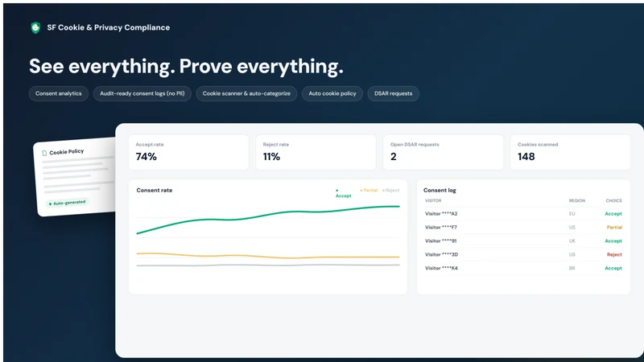This screenshot has width=644, height=362.
Task: Click the REGION column header
Action: 577,200
